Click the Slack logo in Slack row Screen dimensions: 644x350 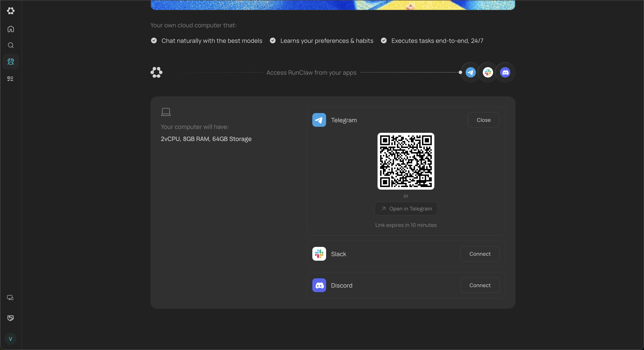tap(319, 254)
